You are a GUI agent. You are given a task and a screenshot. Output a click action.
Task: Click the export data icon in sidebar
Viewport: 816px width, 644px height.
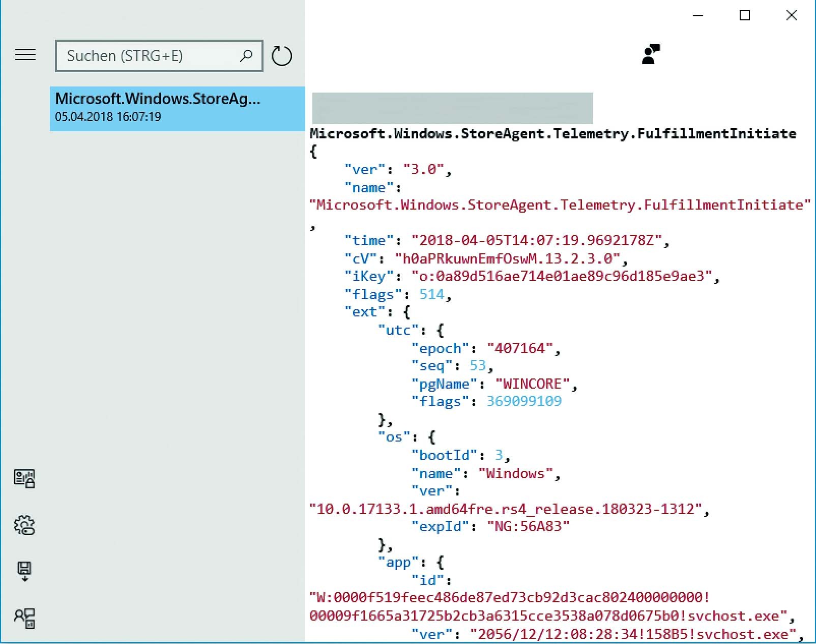24,571
